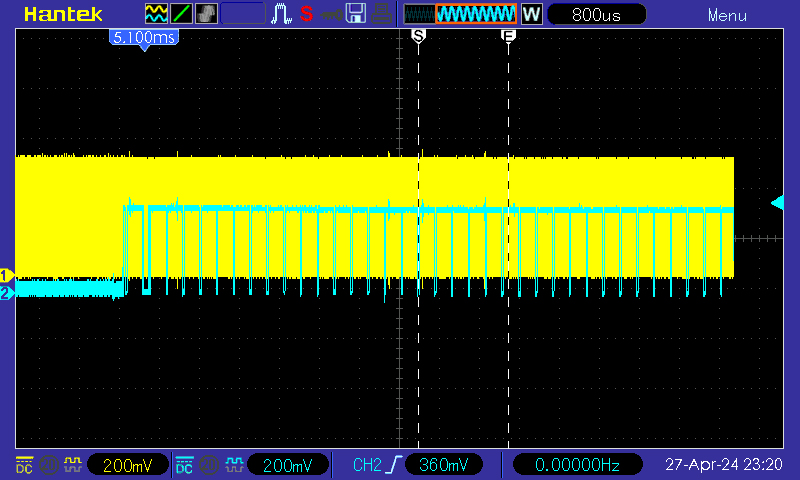The image size is (800, 480).
Task: Open the Menu label
Action: (x=727, y=15)
